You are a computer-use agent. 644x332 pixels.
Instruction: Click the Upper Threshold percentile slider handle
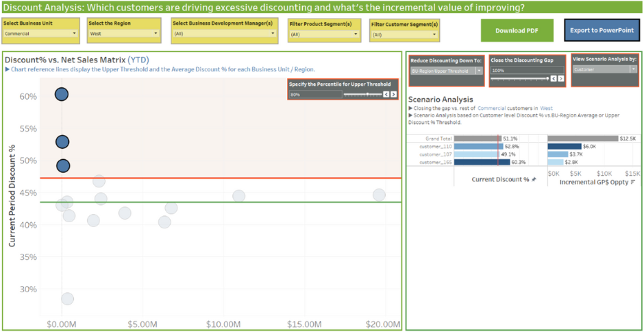point(368,95)
